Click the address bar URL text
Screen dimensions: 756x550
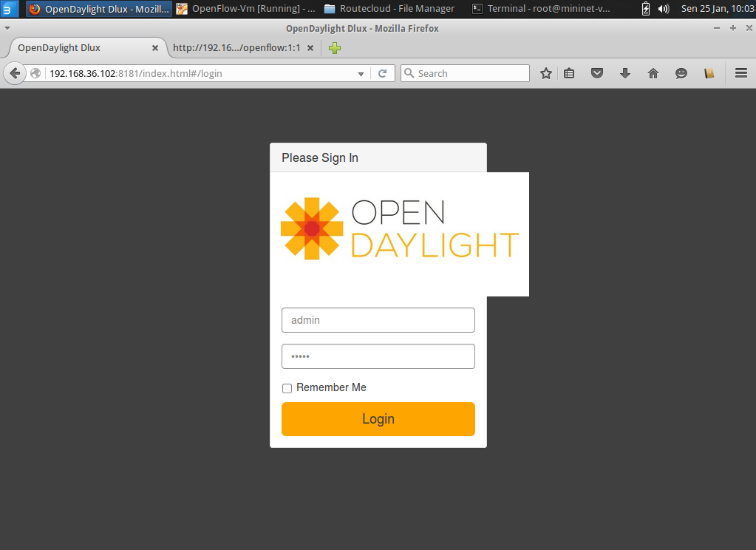tap(136, 73)
